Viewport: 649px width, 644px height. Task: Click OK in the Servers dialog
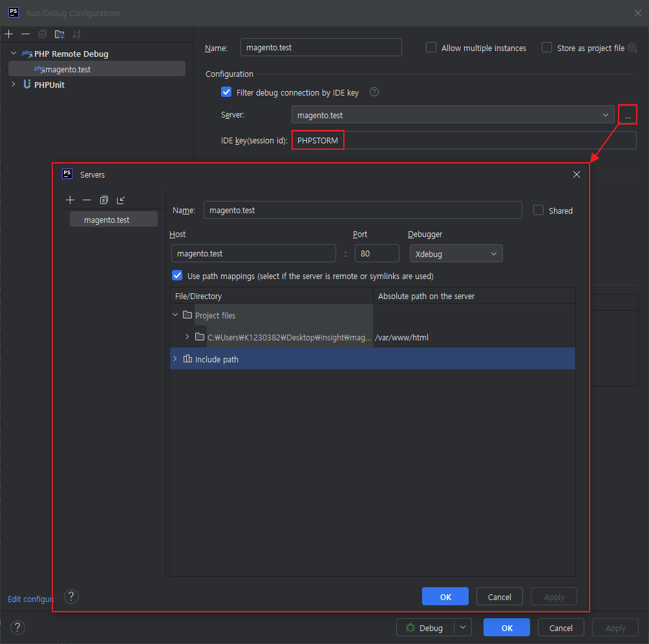click(445, 597)
